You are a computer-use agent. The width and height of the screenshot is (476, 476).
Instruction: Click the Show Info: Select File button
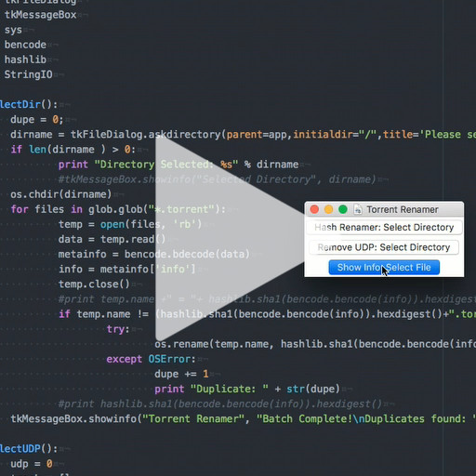click(x=384, y=267)
